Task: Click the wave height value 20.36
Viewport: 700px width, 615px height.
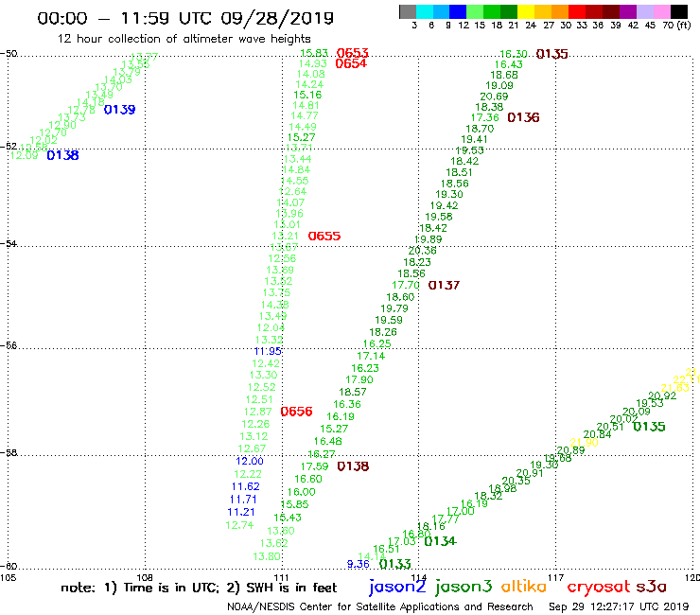Action: tap(422, 251)
